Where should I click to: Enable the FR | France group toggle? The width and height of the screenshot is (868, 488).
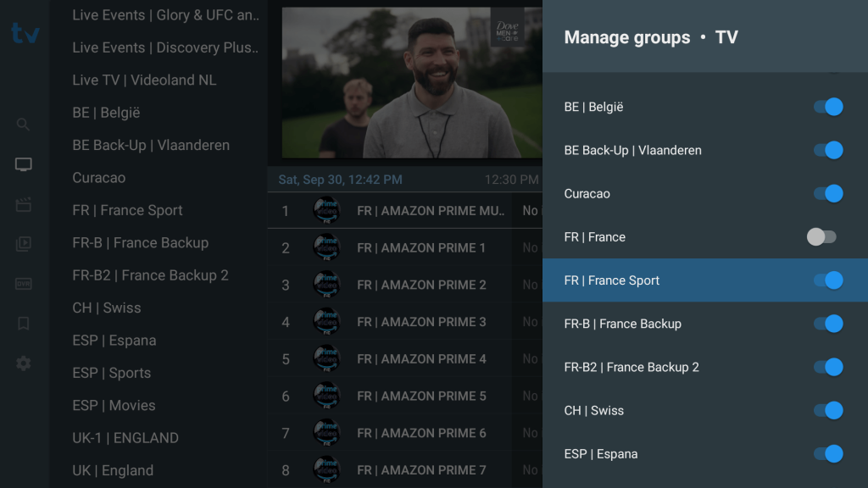[x=821, y=237]
